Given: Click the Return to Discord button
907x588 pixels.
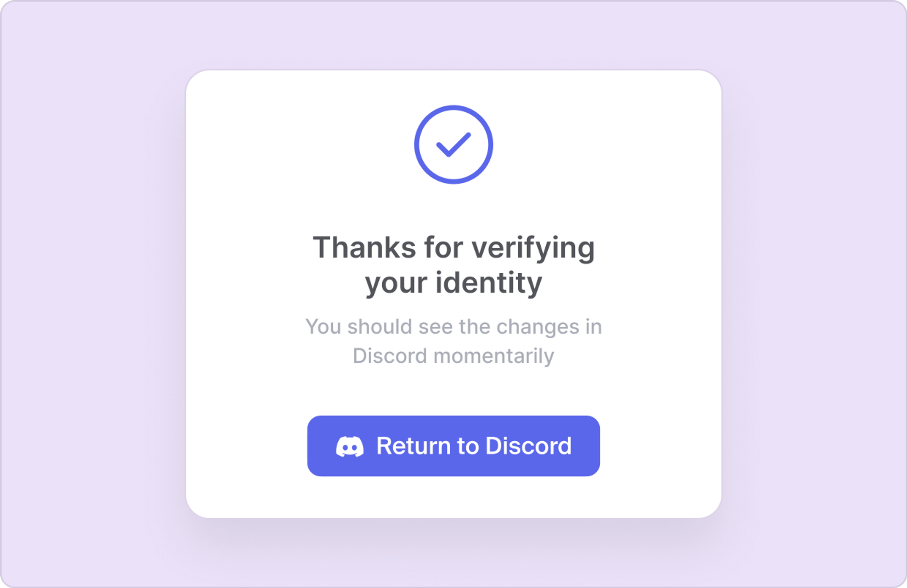Looking at the screenshot, I should [453, 446].
